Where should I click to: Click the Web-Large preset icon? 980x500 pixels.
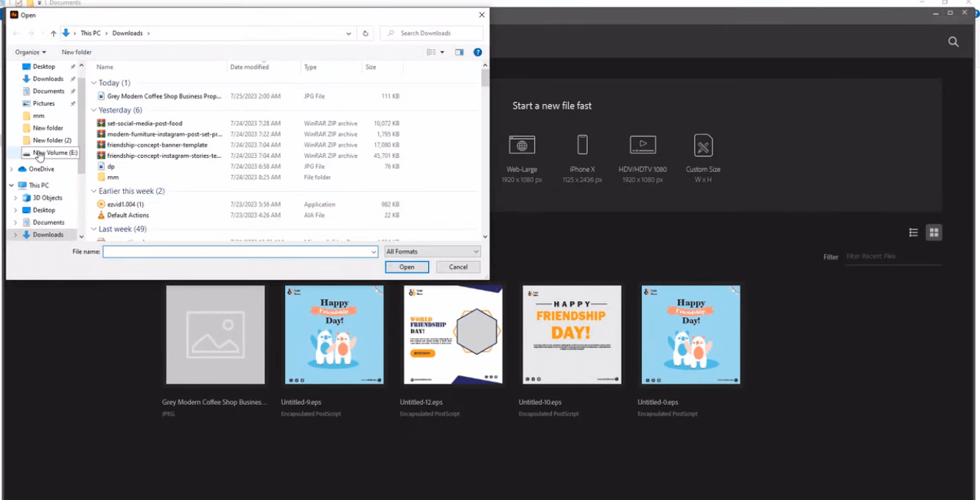coord(522,145)
